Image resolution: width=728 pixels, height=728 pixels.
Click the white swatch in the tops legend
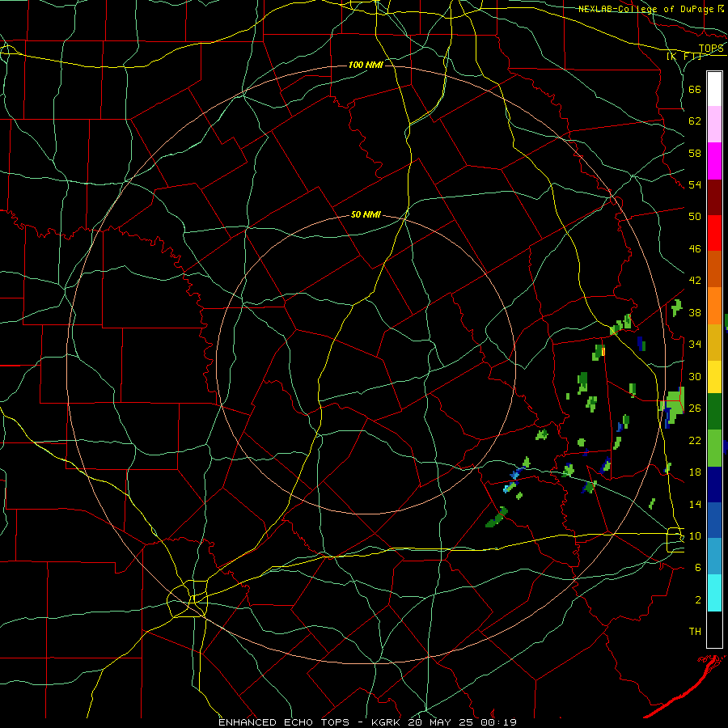pyautogui.click(x=714, y=89)
